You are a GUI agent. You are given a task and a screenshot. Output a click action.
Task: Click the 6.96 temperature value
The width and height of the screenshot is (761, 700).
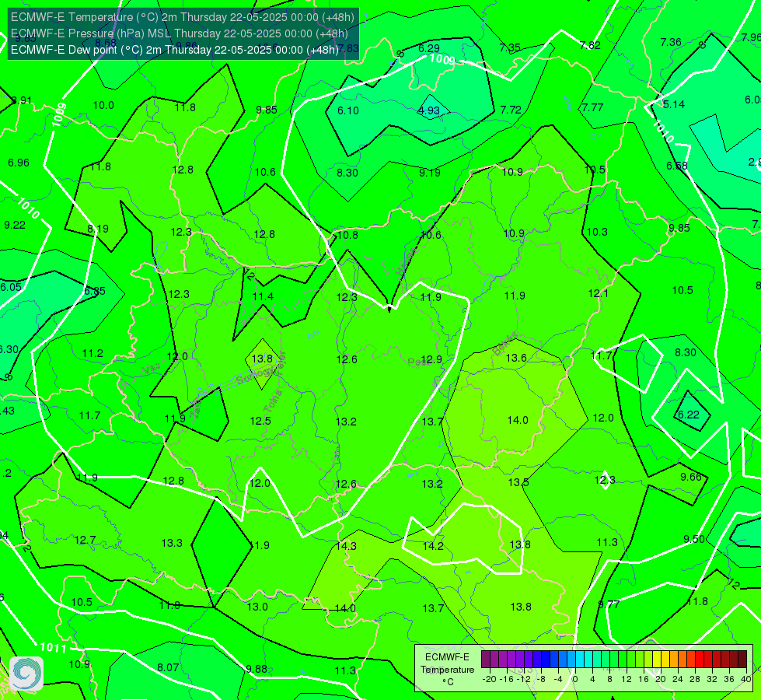tap(19, 163)
